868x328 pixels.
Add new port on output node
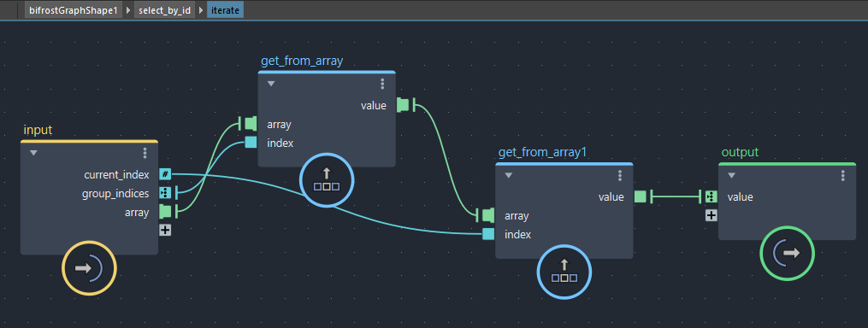pyautogui.click(x=712, y=215)
